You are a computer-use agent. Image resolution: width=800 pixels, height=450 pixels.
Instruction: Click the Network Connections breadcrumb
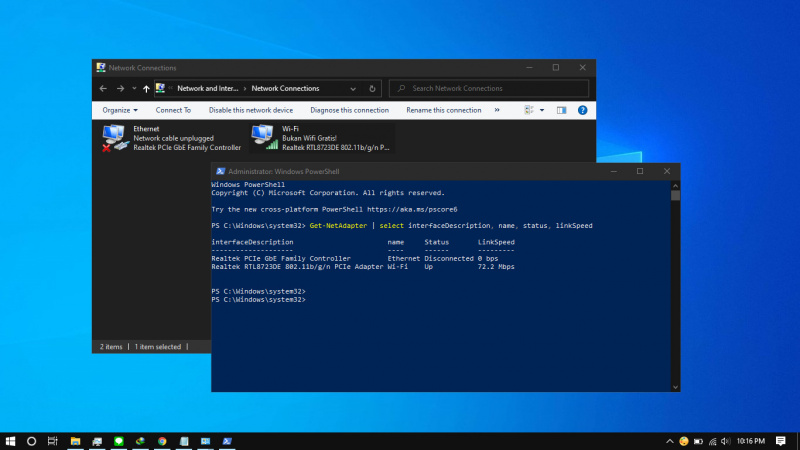click(x=285, y=88)
